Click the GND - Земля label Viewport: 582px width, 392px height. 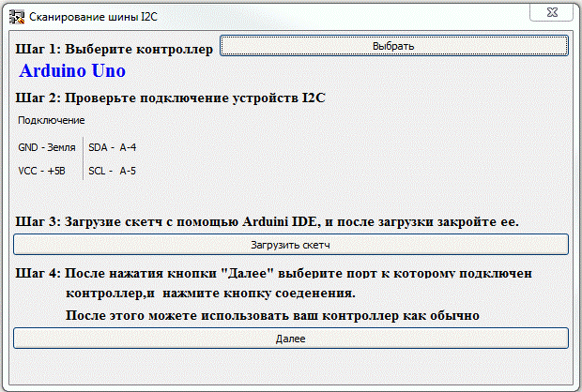47,147
